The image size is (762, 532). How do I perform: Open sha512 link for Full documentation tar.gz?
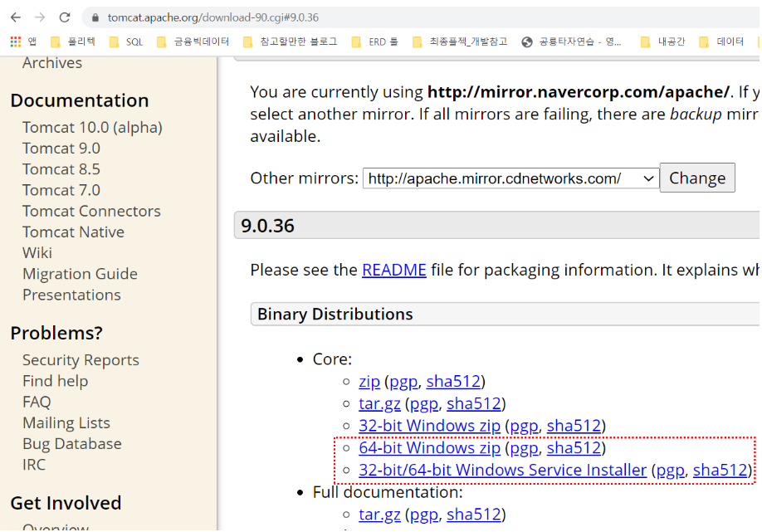[x=473, y=514]
